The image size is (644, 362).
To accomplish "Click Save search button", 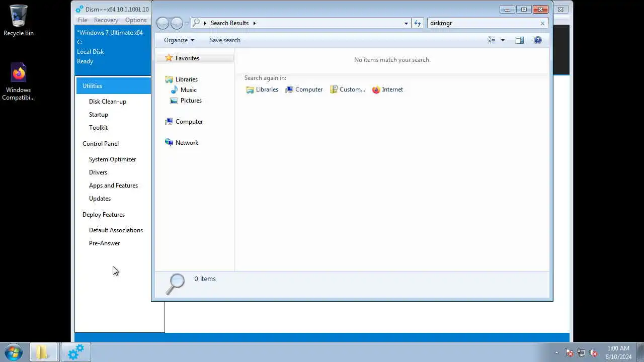I will pos(225,40).
